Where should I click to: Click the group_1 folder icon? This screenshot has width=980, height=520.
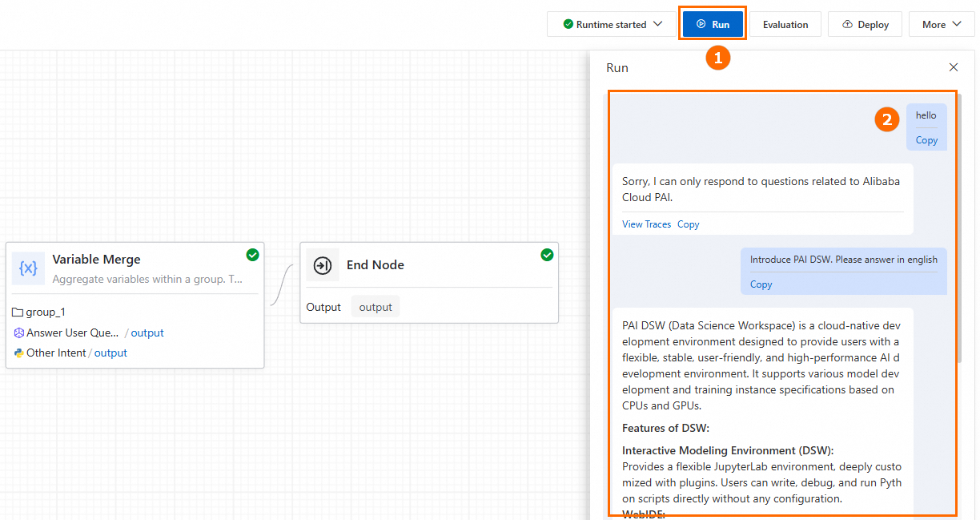click(x=18, y=312)
